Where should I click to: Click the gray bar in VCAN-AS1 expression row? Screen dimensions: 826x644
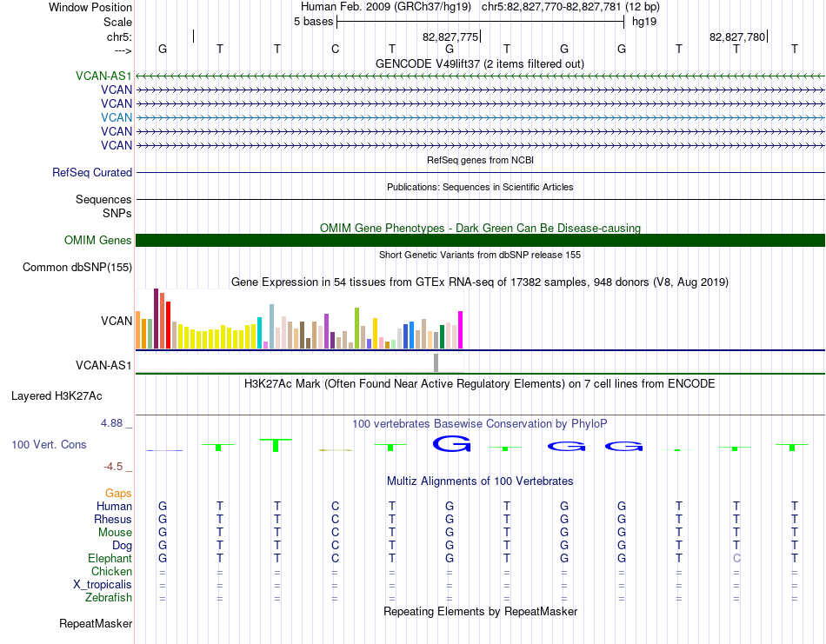[436, 362]
